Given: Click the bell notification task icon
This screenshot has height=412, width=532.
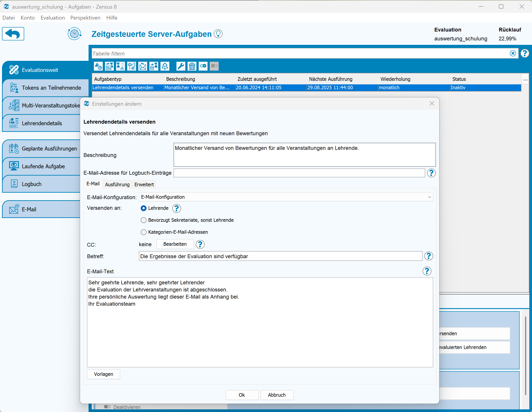Looking at the screenshot, I should click(165, 66).
